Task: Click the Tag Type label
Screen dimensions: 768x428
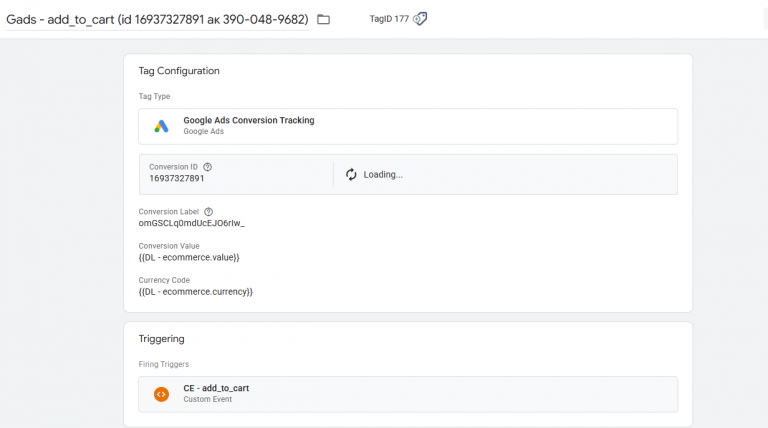Action: click(x=154, y=96)
